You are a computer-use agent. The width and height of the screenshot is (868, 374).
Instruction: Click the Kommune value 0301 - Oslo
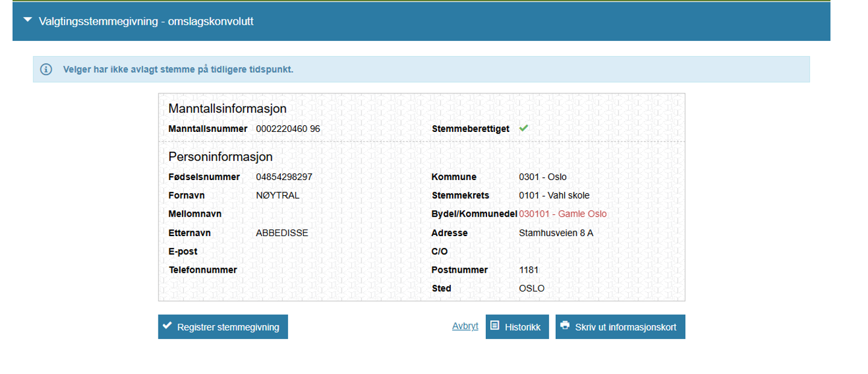point(542,176)
